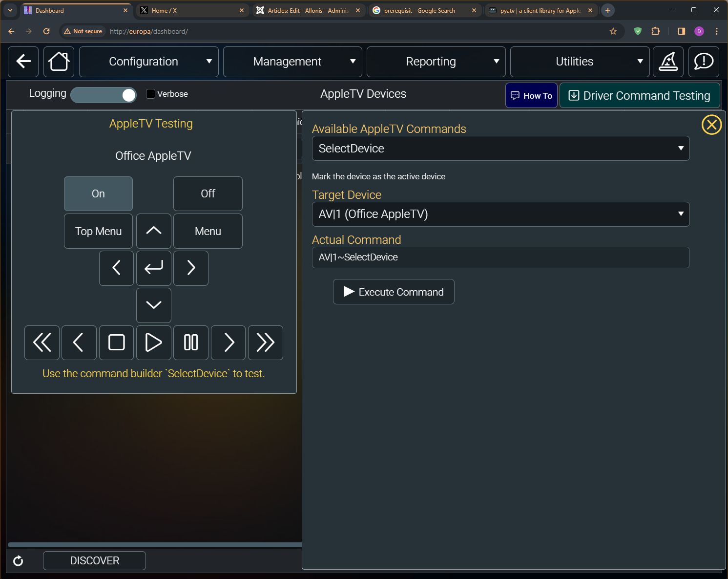Click the Top Menu button
This screenshot has width=728, height=579.
(98, 231)
